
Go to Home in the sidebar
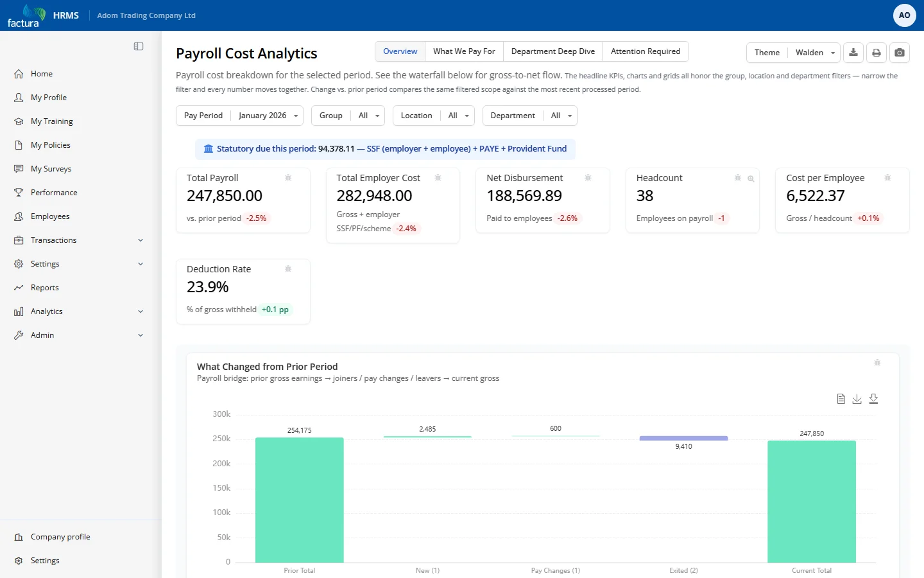pos(78,74)
